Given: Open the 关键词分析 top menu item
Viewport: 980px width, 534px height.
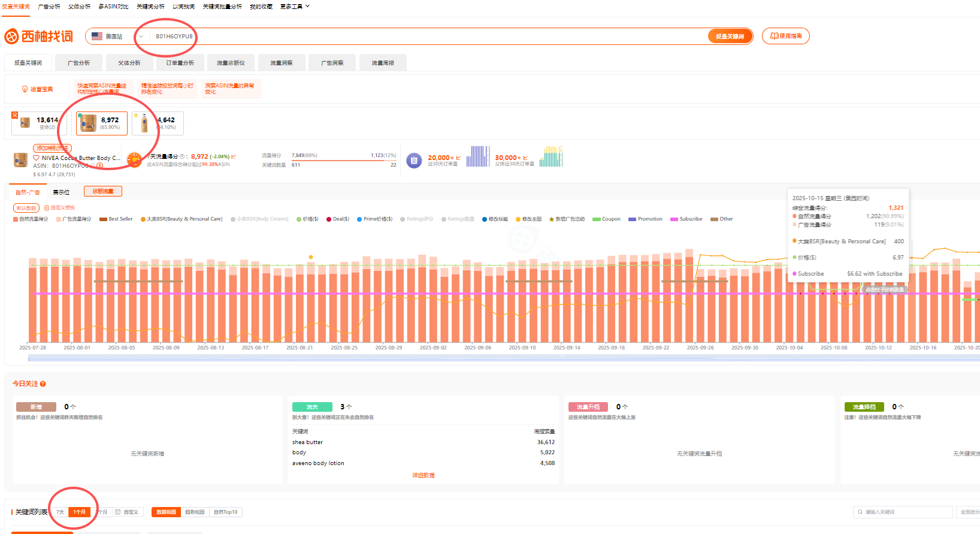Looking at the screenshot, I should point(150,7).
